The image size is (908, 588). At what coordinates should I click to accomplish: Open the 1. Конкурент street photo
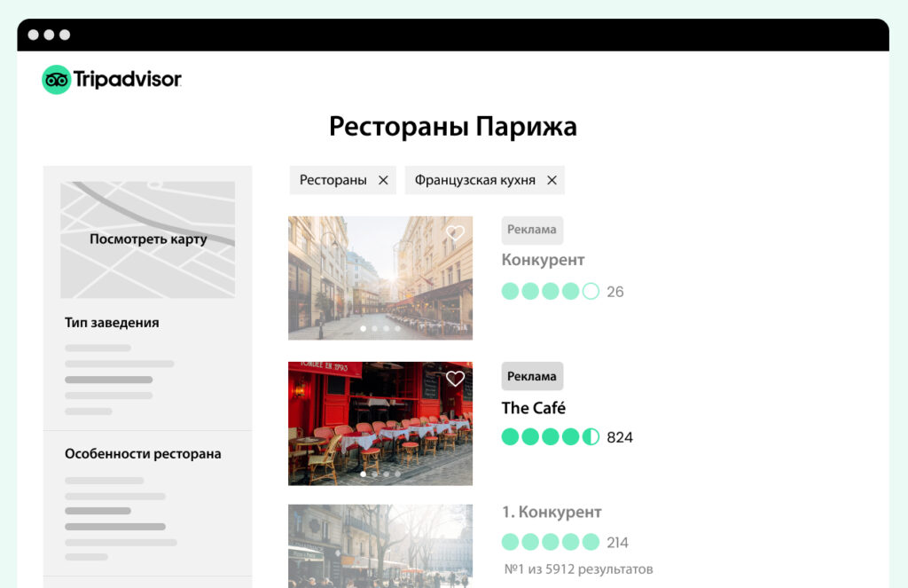pos(380,546)
